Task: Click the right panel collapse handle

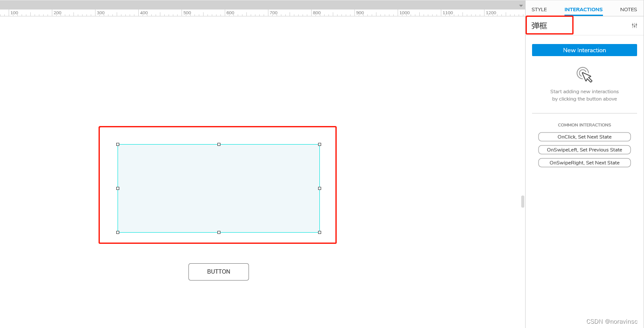Action: 523,202
